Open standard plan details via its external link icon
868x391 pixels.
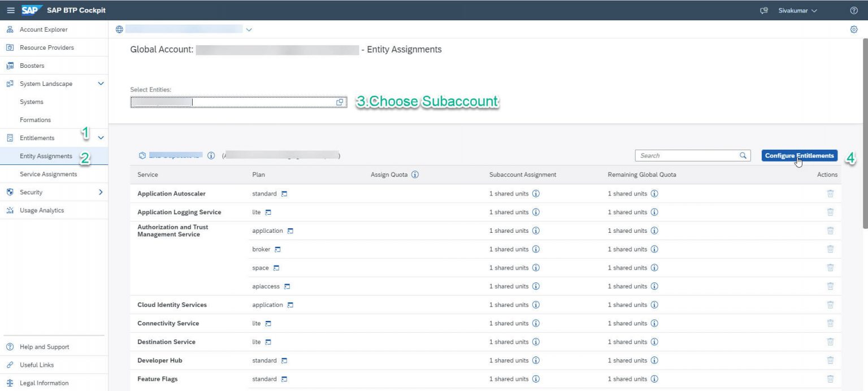pos(285,193)
